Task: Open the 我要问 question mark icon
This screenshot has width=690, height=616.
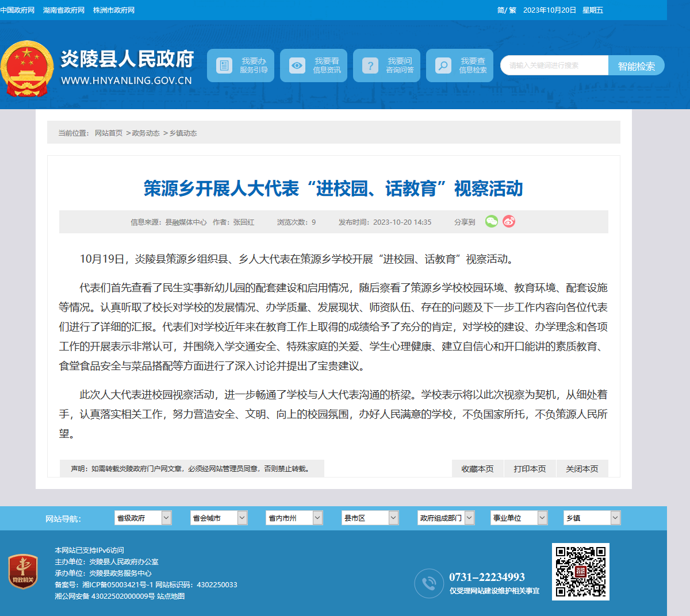Action: pyautogui.click(x=370, y=66)
